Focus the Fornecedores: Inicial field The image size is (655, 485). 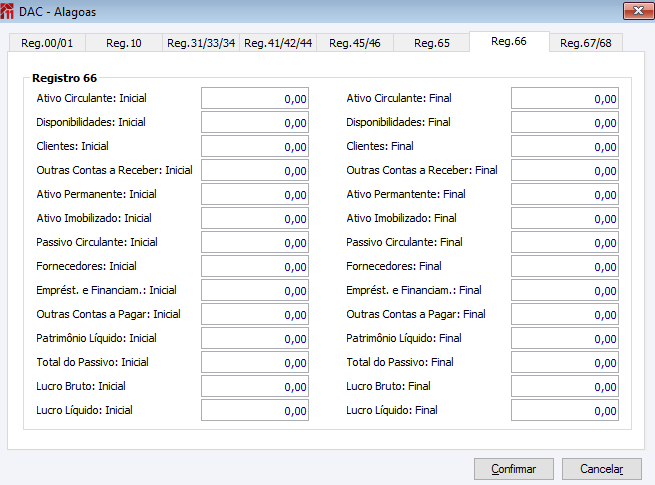(255, 267)
